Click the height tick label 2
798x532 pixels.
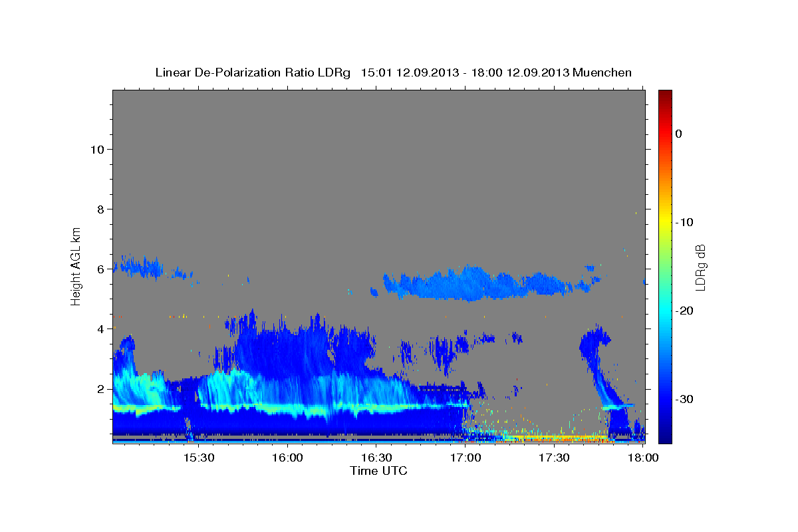pyautogui.click(x=100, y=389)
